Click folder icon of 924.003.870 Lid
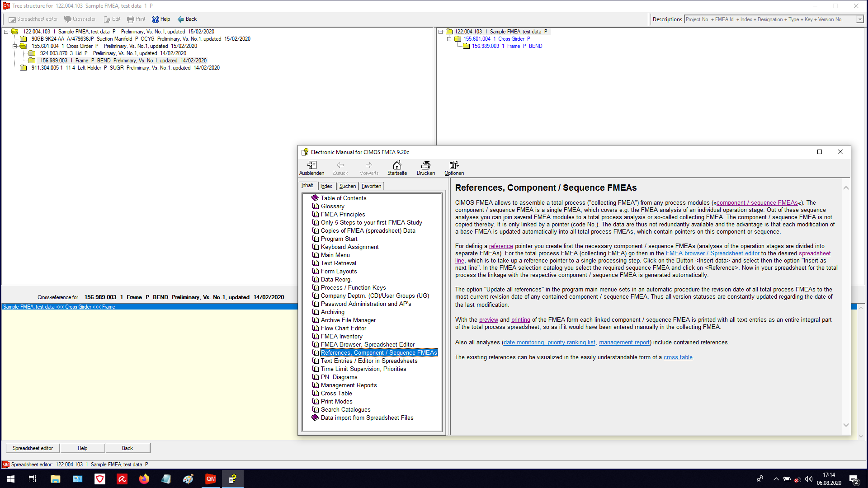This screenshot has width=868, height=488. [x=32, y=53]
